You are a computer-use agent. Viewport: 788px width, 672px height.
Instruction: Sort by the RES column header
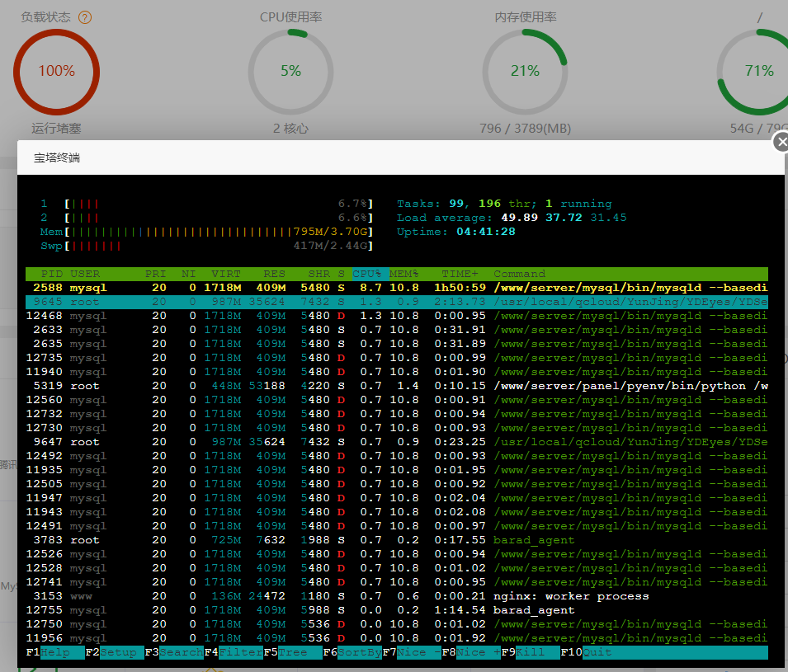pos(274,274)
